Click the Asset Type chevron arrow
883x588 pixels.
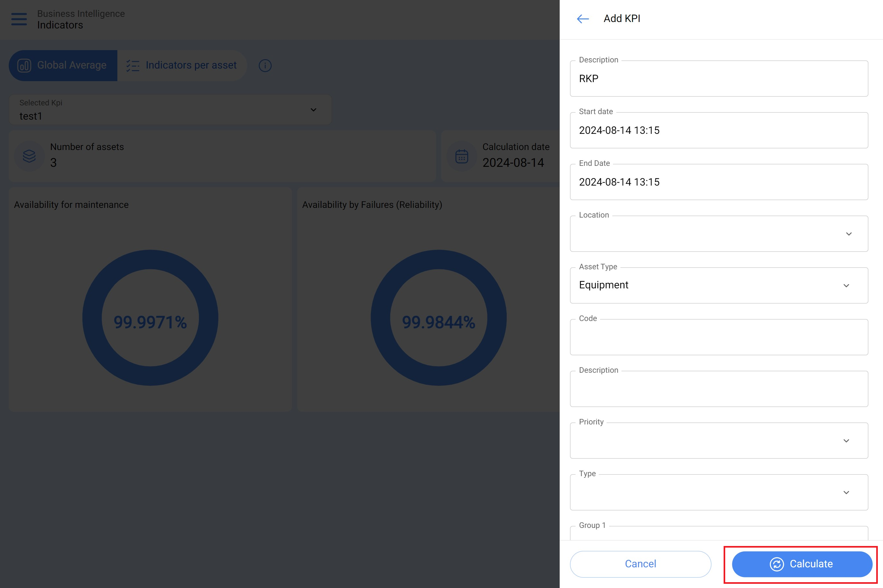(846, 286)
